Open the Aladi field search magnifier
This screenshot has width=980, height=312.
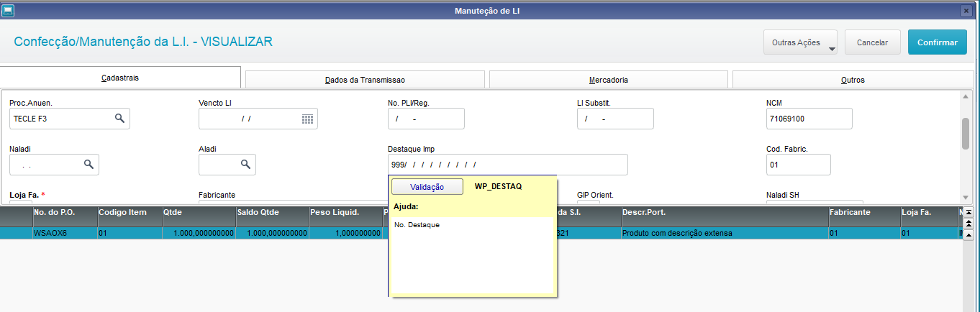(245, 165)
